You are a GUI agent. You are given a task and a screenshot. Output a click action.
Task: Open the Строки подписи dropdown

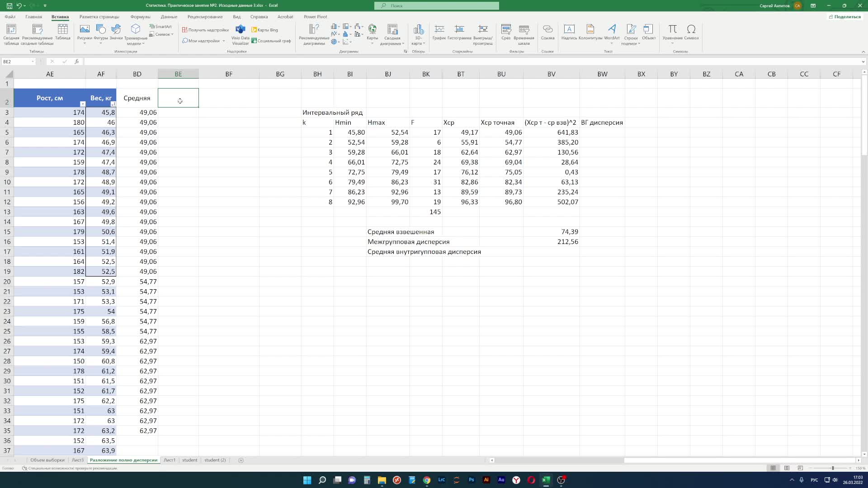631,34
